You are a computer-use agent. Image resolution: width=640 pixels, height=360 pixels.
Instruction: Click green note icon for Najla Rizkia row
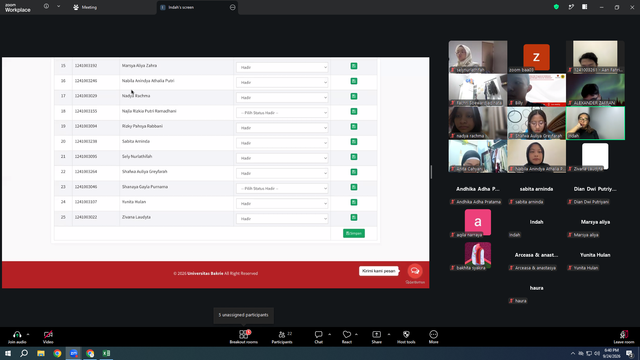[x=354, y=111]
